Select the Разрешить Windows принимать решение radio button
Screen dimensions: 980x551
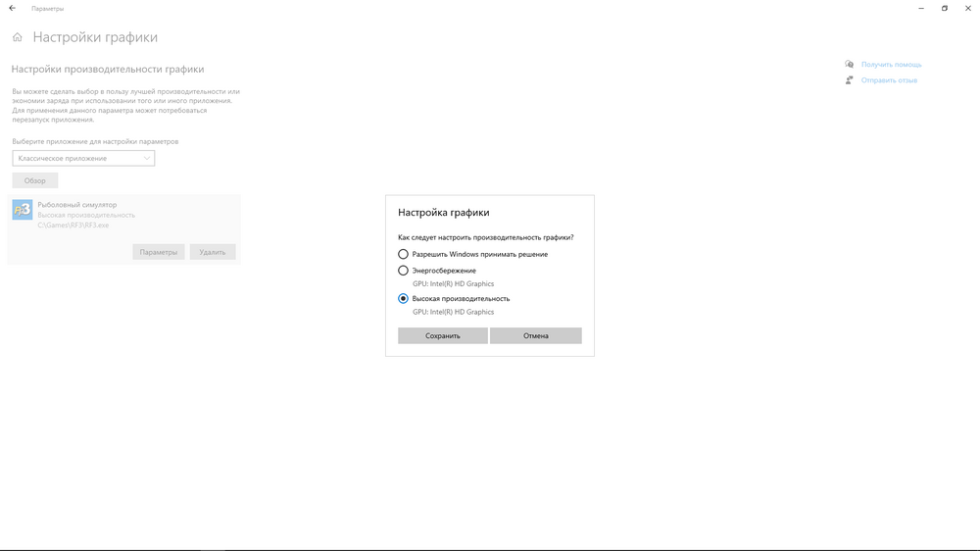tap(403, 254)
